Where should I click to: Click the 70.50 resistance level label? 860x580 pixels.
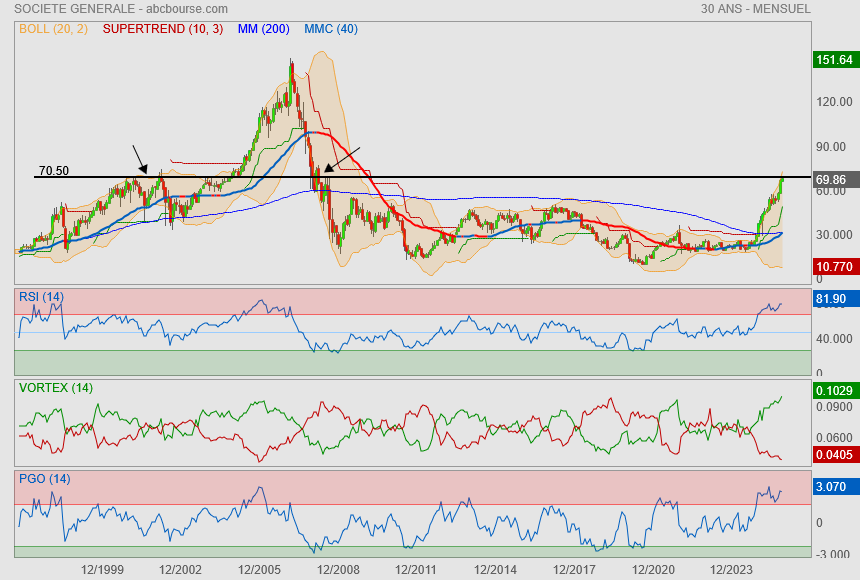coord(54,171)
